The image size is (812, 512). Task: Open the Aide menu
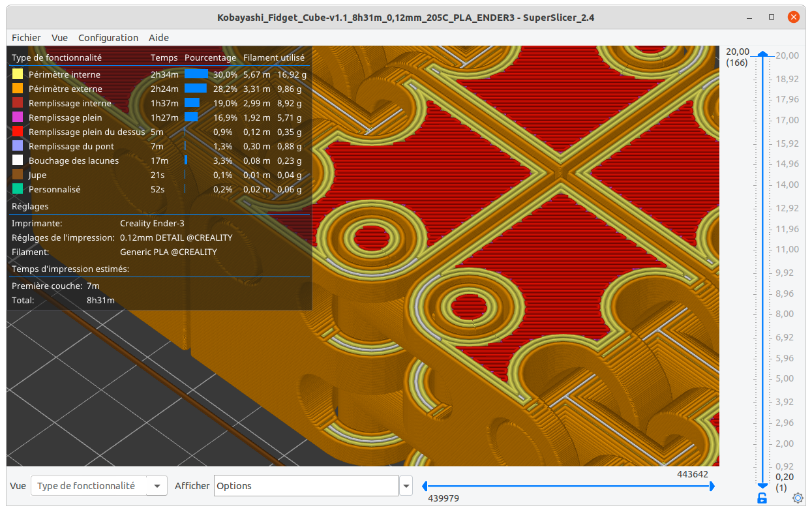point(158,38)
